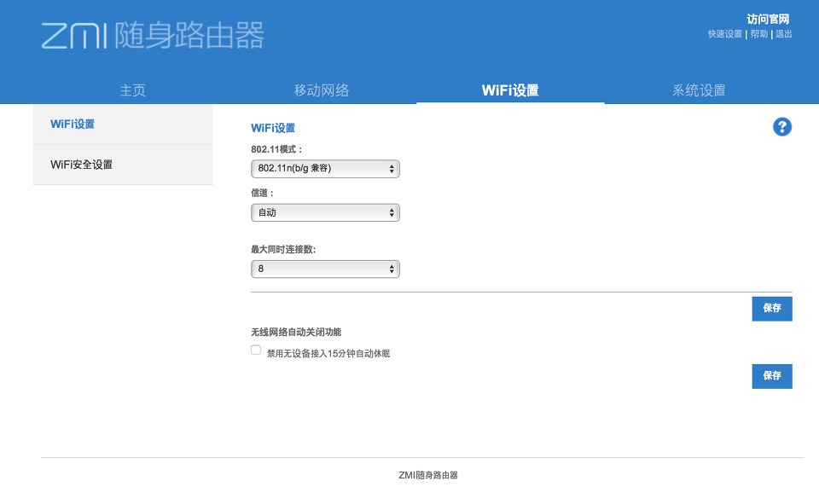Go to the 移动网络 tab
This screenshot has width=819, height=504.
(x=322, y=90)
